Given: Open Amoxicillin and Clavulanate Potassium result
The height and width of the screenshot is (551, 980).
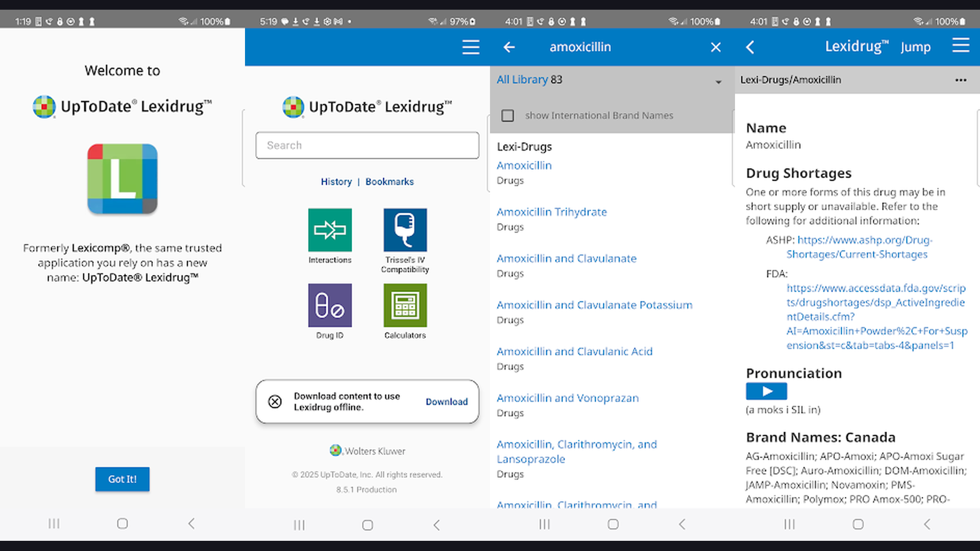Looking at the screenshot, I should pos(595,305).
